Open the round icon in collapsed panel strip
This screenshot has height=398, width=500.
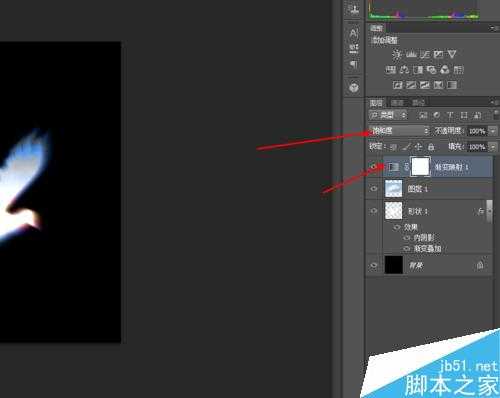354,88
